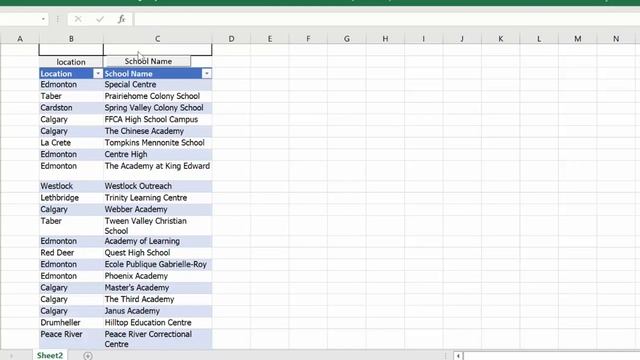The height and width of the screenshot is (360, 640).
Task: Select the FFCA High School Campus cell
Action: pyautogui.click(x=158, y=120)
